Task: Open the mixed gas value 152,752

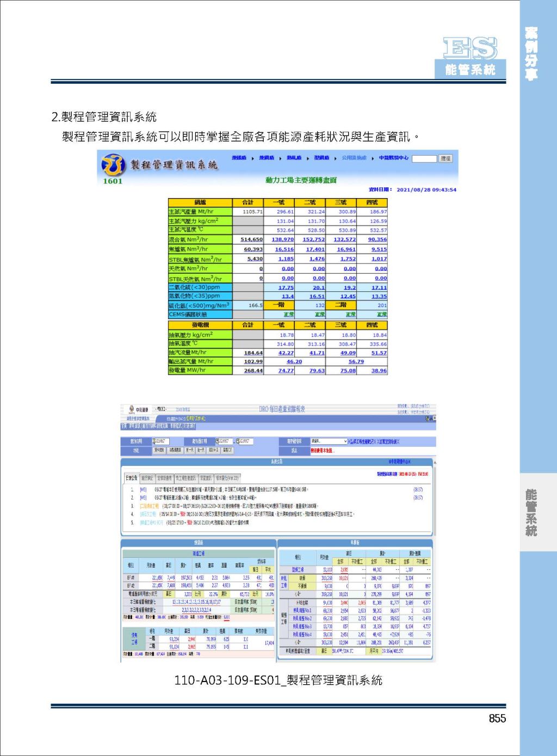Action: [x=314, y=239]
